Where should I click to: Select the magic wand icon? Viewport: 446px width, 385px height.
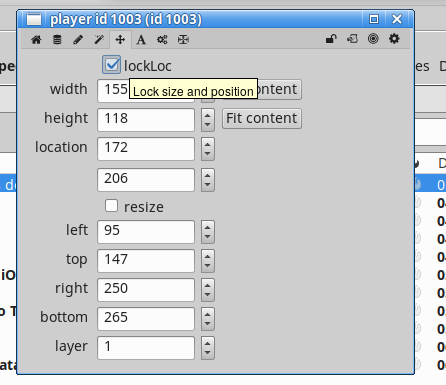point(99,40)
